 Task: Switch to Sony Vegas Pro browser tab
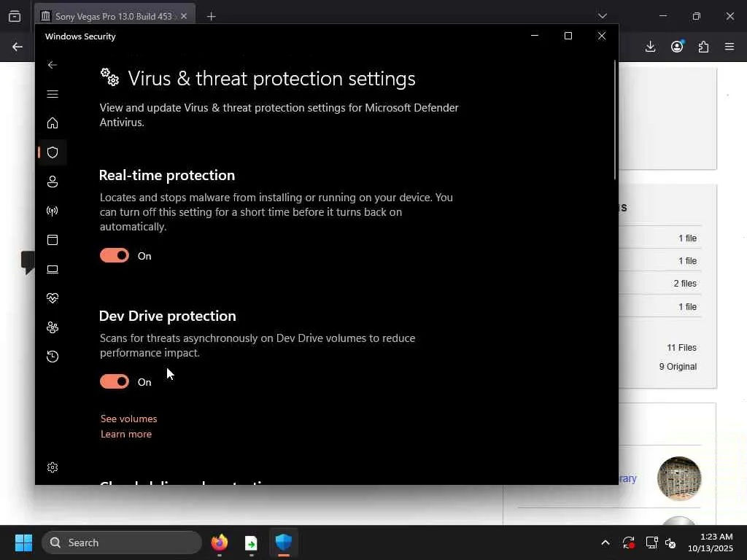[x=113, y=16]
